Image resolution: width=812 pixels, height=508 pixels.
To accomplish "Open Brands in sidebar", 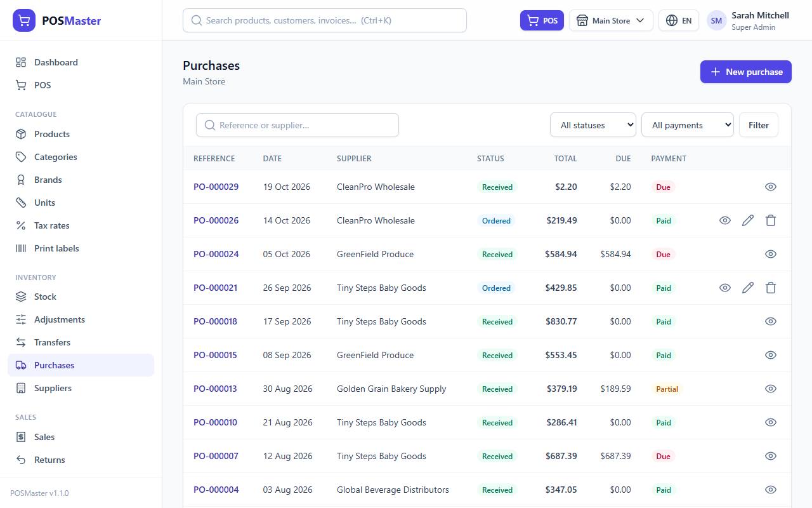I will tap(81, 180).
